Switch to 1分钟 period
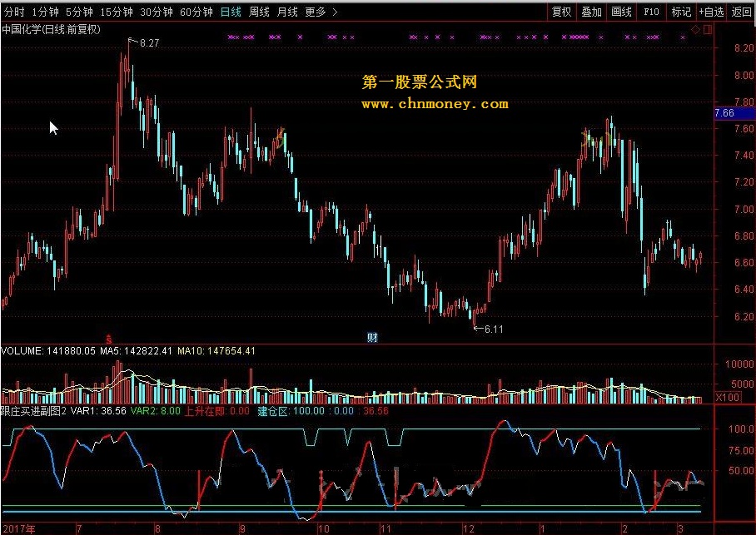756x535 pixels. (45, 12)
